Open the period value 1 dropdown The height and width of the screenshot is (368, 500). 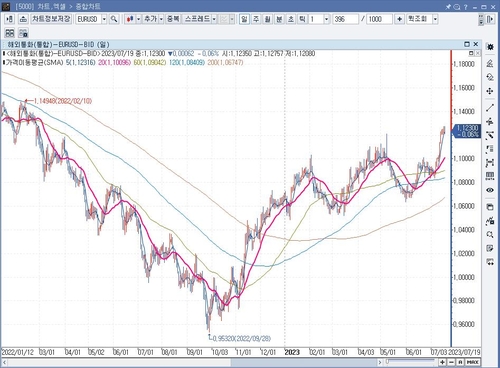(x=326, y=19)
